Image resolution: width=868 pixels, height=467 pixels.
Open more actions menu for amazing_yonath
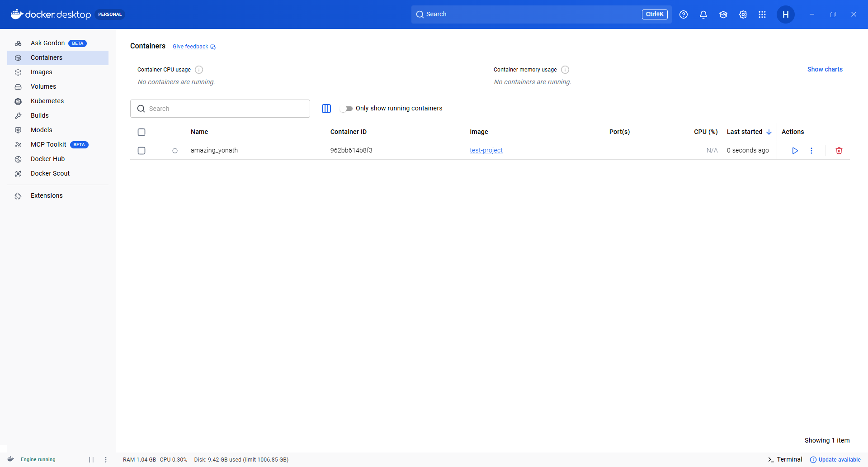click(811, 151)
